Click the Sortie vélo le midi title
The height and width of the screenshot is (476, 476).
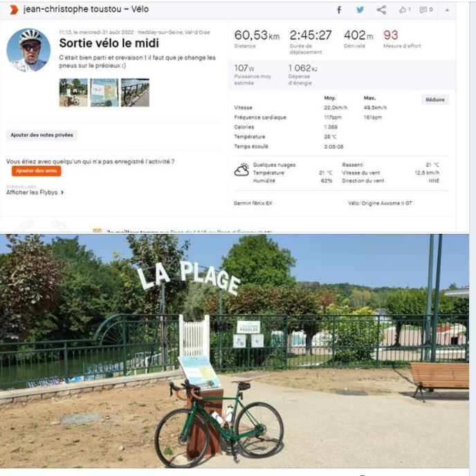pyautogui.click(x=109, y=43)
